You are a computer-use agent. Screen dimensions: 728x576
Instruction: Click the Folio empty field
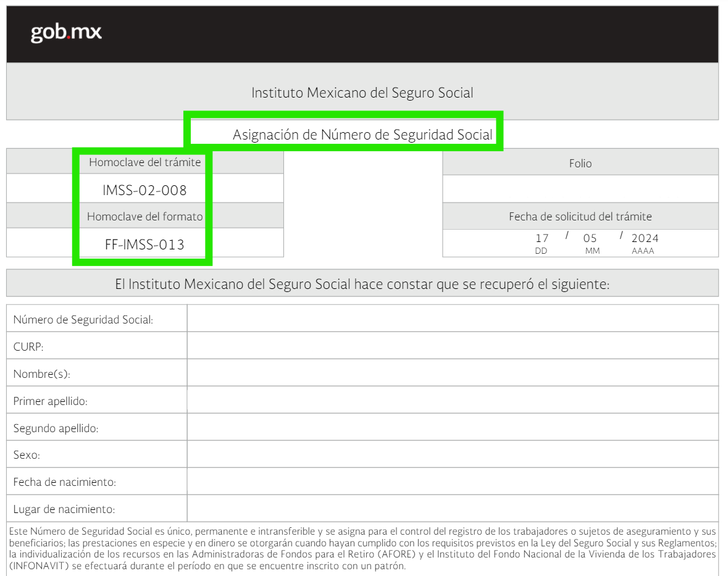click(x=580, y=189)
